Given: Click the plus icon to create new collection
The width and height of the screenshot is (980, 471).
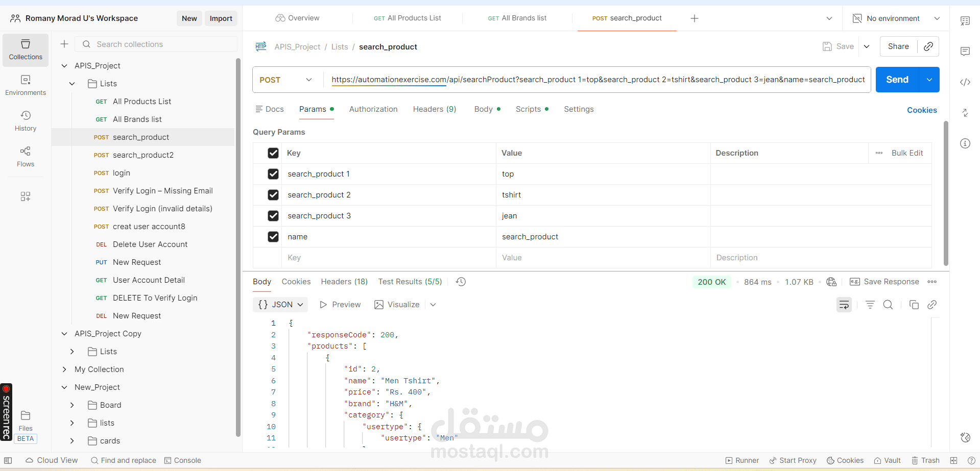Looking at the screenshot, I should pos(64,44).
